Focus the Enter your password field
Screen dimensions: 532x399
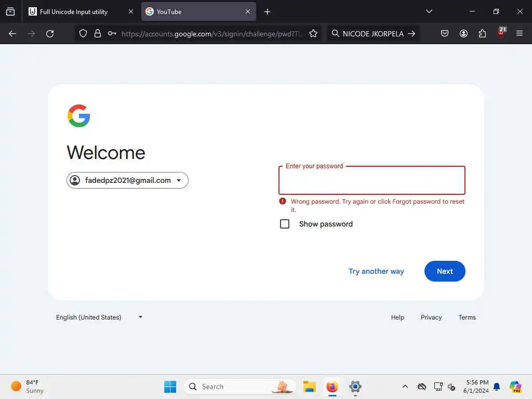372,180
